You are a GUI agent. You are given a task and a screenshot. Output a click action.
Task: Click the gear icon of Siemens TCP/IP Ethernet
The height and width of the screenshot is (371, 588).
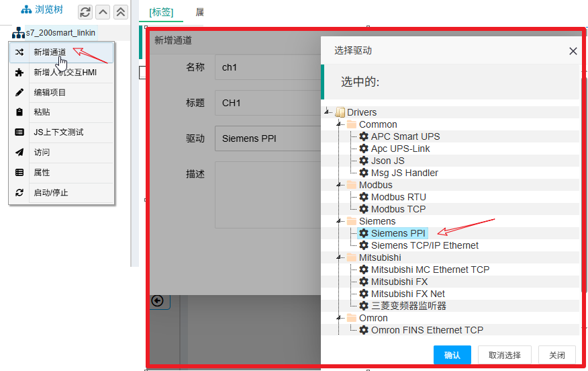click(364, 245)
